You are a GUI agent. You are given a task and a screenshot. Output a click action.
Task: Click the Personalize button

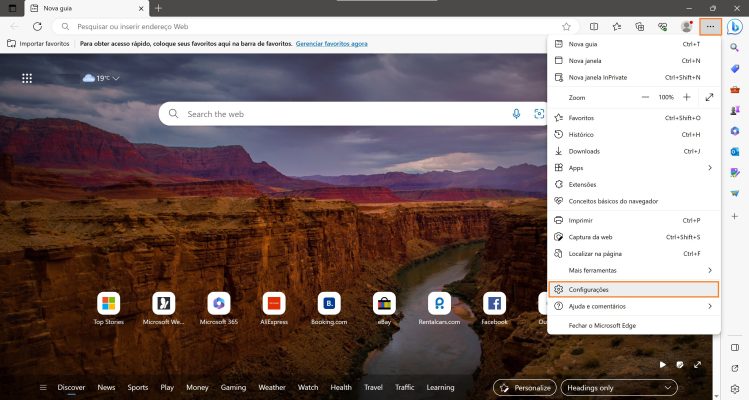tap(523, 387)
